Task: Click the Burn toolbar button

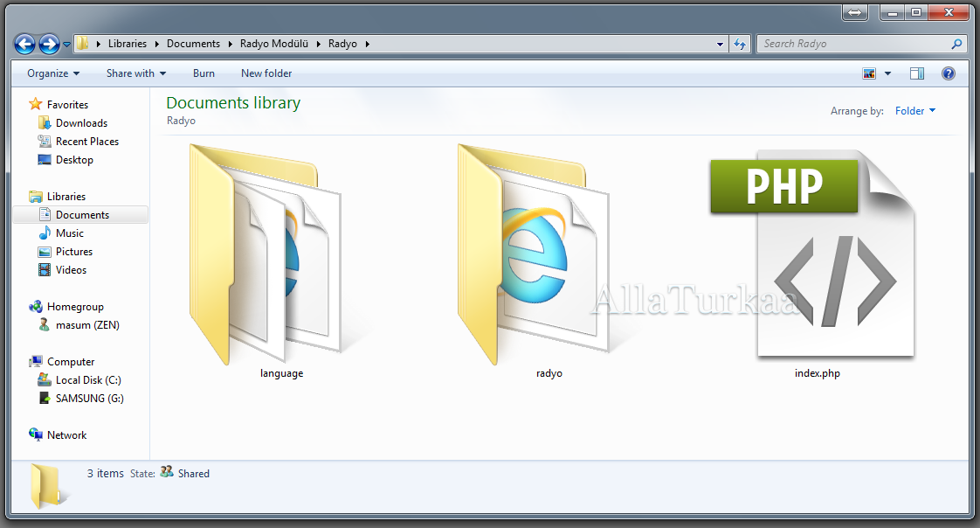Action: (204, 73)
